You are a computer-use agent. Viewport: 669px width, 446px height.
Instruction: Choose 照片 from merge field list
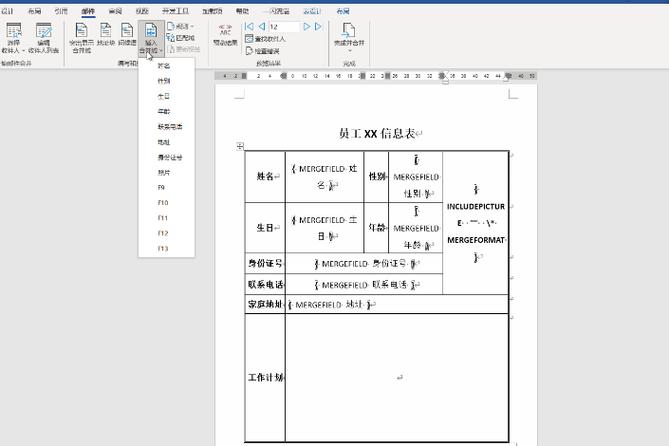pyautogui.click(x=166, y=172)
